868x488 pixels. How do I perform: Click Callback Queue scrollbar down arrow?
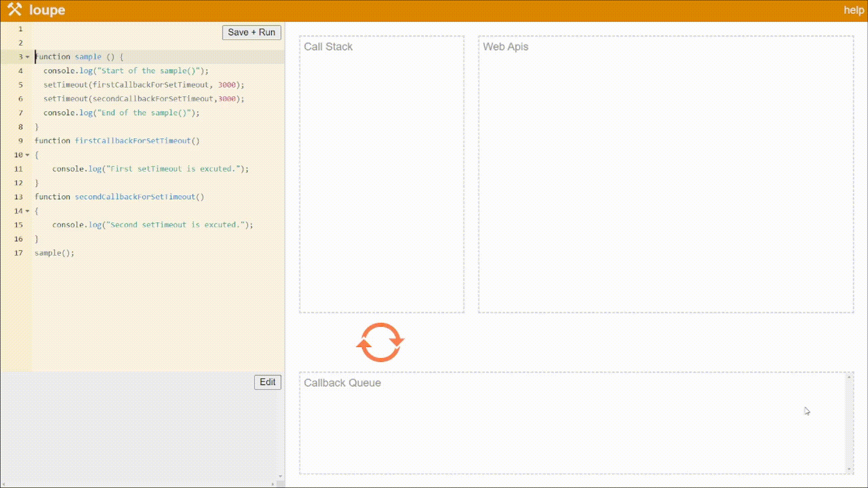pos(849,469)
